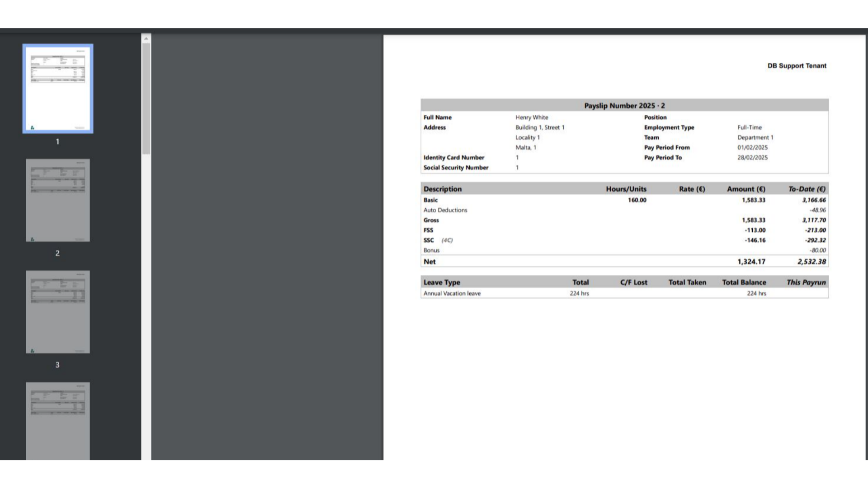Click the Leave Type table header
The image size is (868, 488).
tap(442, 282)
